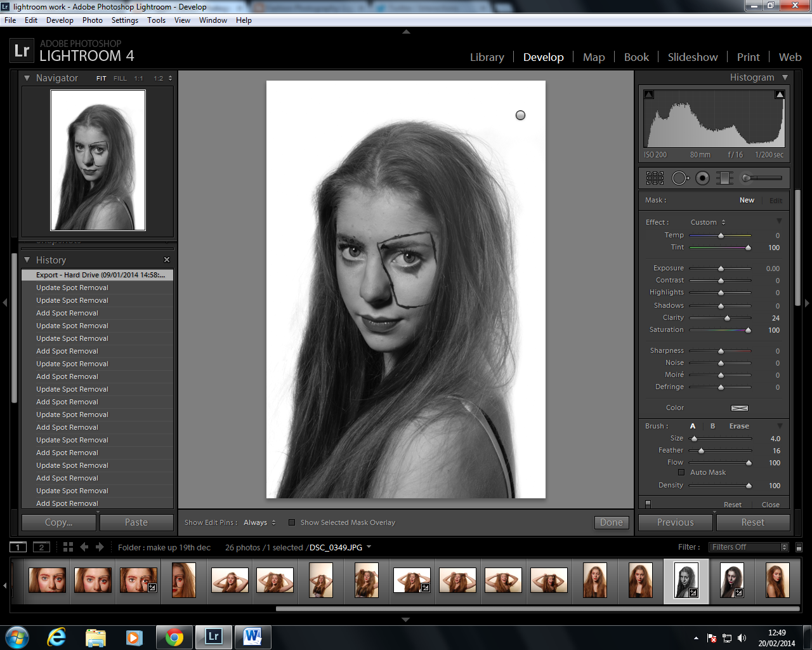Toggle the shadow clipping indicator in histogram
This screenshot has width=812, height=650.
click(648, 95)
